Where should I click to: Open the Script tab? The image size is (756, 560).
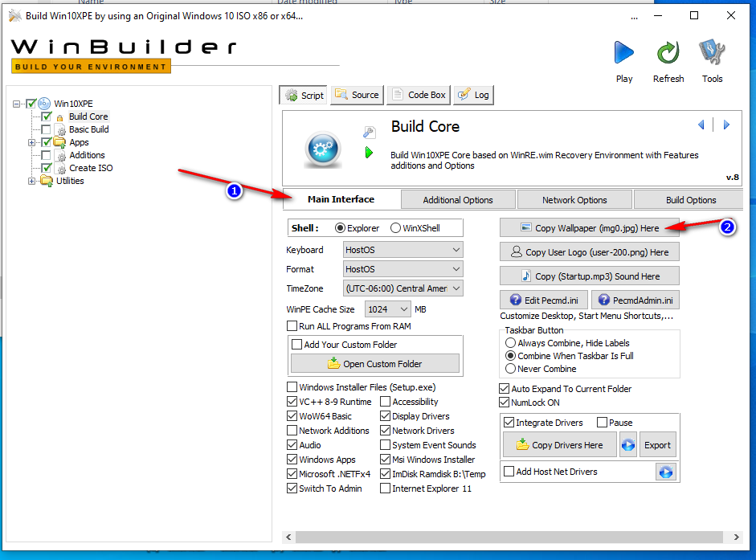(303, 95)
